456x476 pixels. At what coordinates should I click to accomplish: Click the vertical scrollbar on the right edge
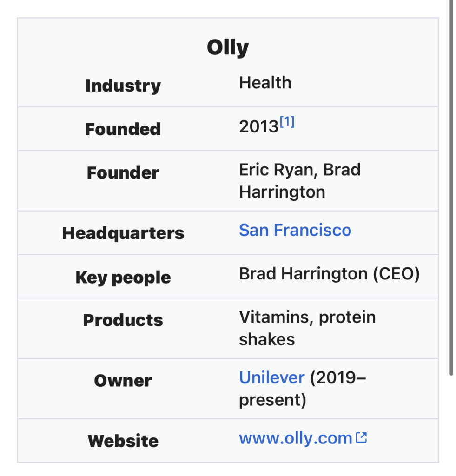[451, 186]
